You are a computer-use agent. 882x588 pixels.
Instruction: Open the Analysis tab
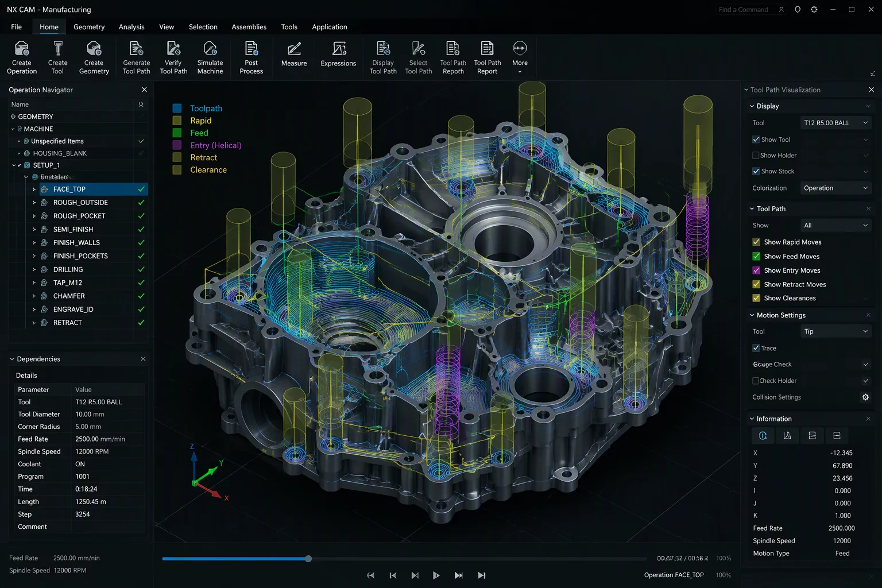click(x=131, y=27)
